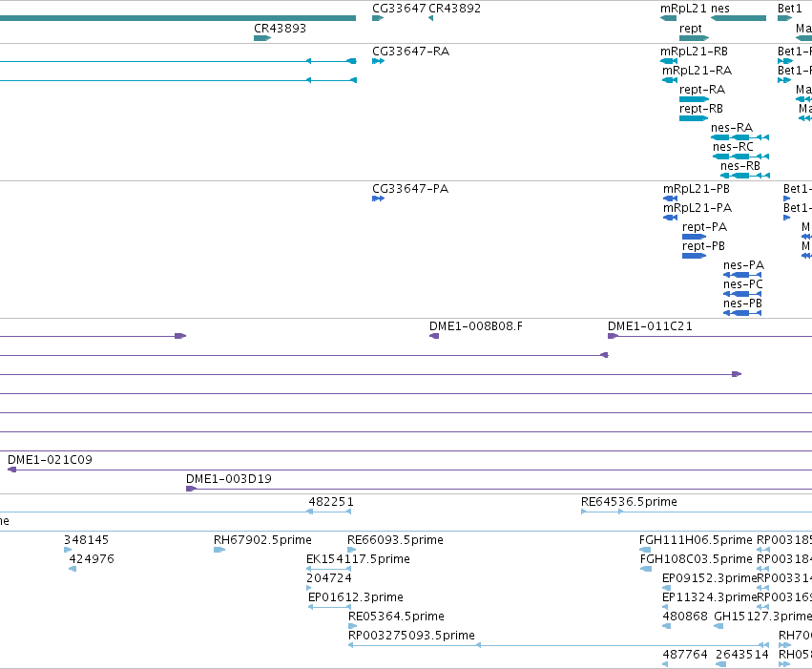Image resolution: width=812 pixels, height=669 pixels.
Task: Select the RP003275093.5prime EST label
Action: pos(411,637)
